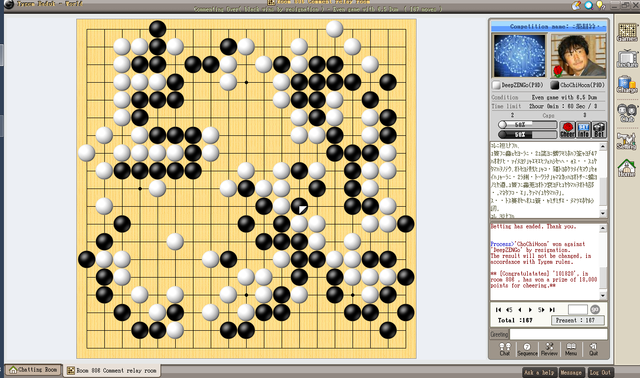Image resolution: width=640 pixels, height=378 pixels.
Task: Go back five moves
Action: pos(509,310)
